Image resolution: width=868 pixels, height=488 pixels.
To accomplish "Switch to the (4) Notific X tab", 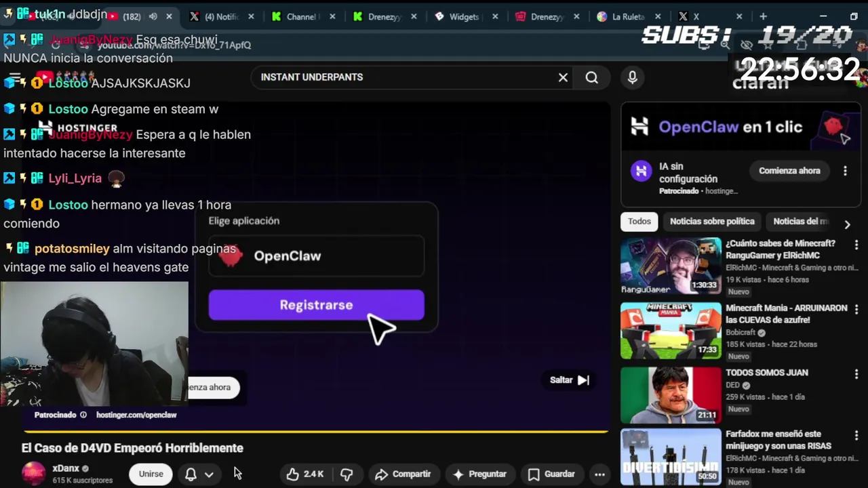I will point(221,16).
